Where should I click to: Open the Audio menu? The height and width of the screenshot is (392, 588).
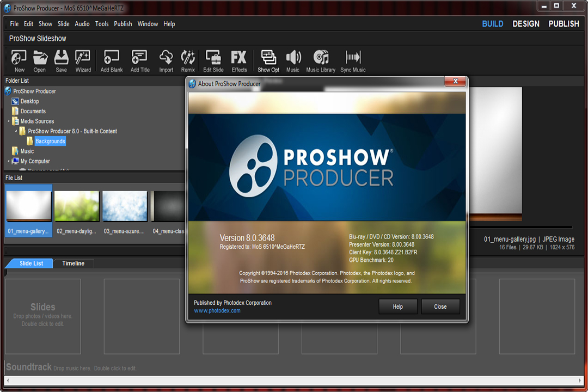coord(82,23)
